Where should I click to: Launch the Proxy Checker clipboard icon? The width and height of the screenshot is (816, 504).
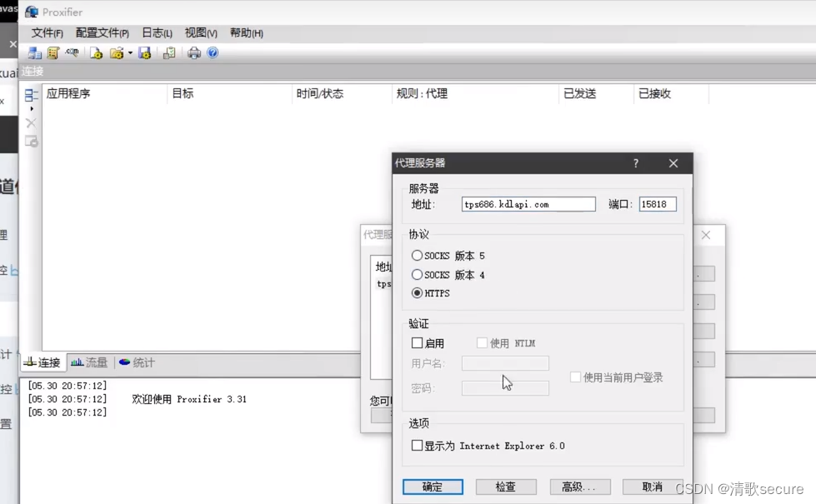169,52
